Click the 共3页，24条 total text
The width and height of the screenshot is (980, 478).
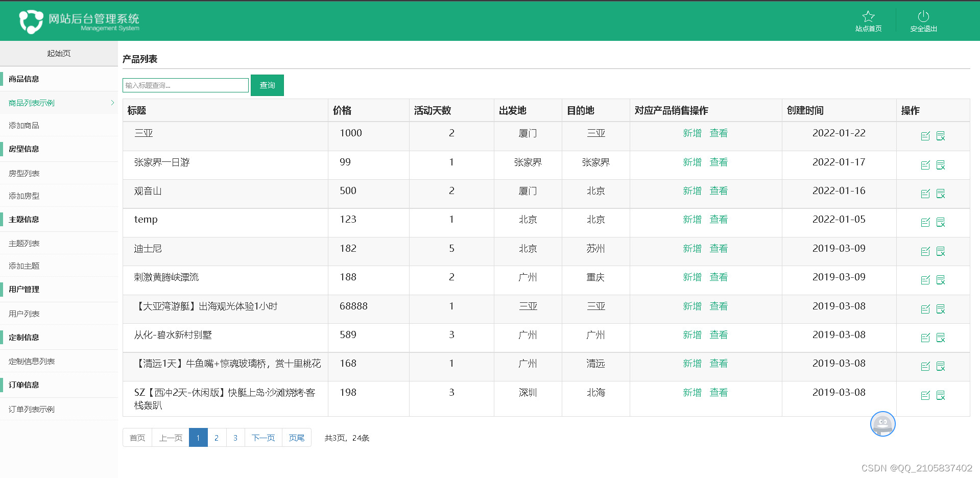[347, 438]
